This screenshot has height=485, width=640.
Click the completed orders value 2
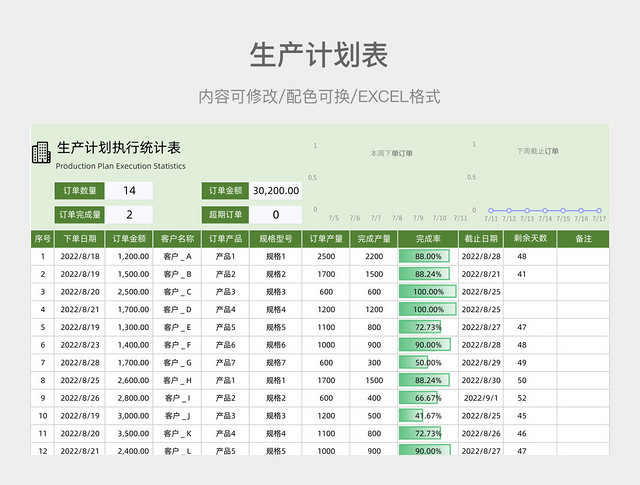129,214
